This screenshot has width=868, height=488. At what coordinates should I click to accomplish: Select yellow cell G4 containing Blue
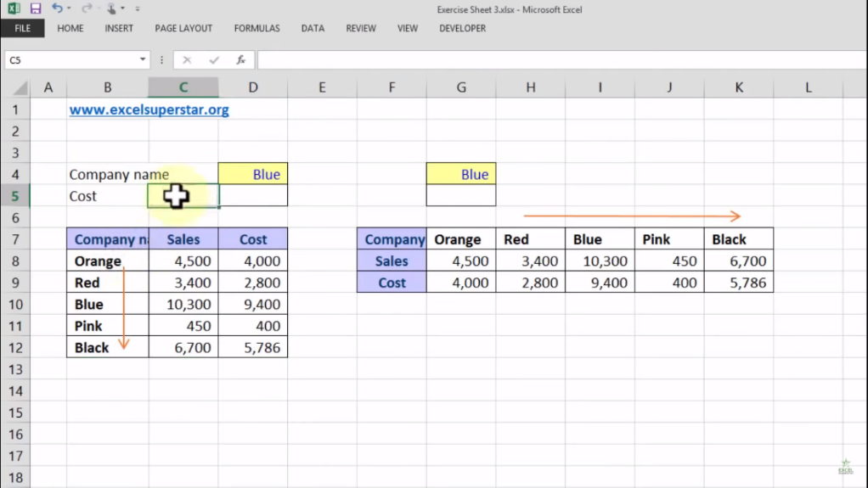point(461,174)
